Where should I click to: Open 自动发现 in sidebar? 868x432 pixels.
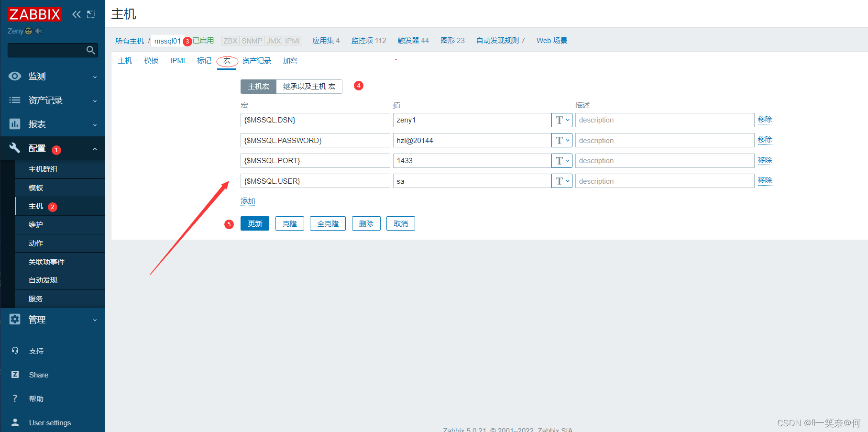(x=60, y=280)
